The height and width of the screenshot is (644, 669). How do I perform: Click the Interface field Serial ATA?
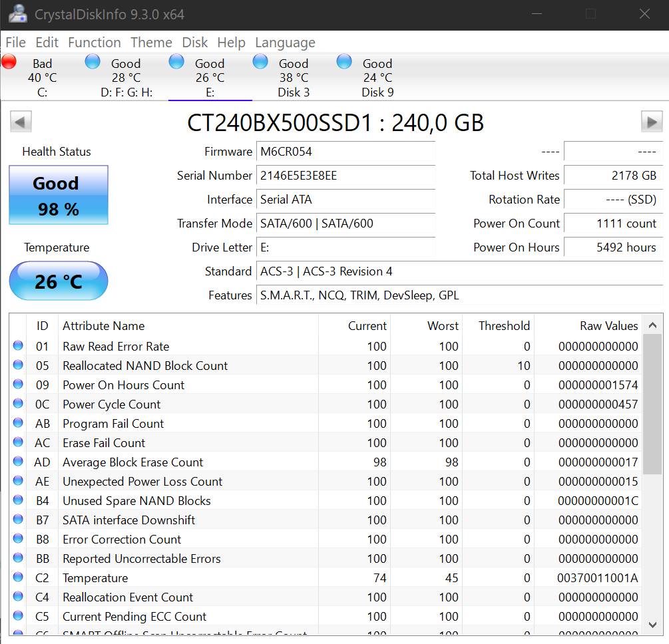coord(345,199)
